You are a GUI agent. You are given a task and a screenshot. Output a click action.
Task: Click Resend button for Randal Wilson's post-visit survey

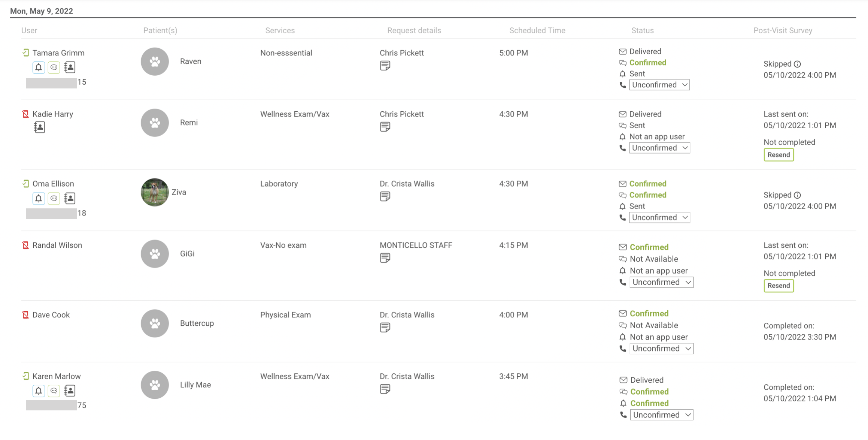778,286
